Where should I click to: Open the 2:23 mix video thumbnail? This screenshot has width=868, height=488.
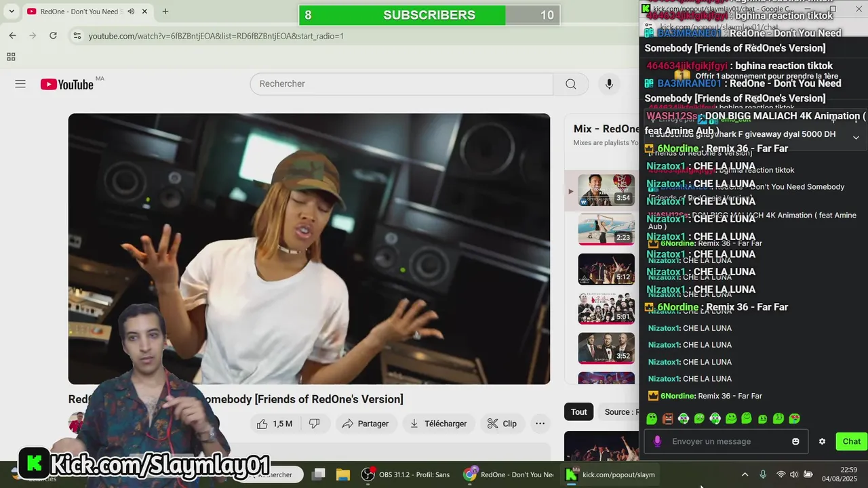606,230
